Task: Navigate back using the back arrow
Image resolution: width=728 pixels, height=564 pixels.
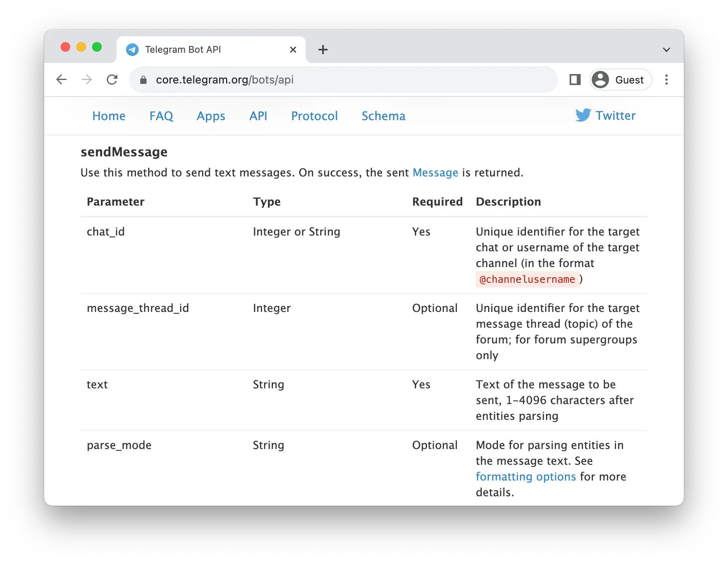Action: point(62,80)
